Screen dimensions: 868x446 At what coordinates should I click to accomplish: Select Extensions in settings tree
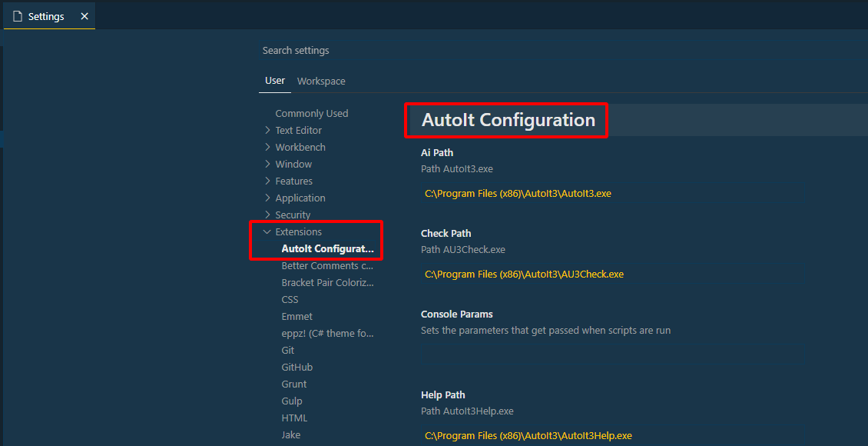point(298,231)
